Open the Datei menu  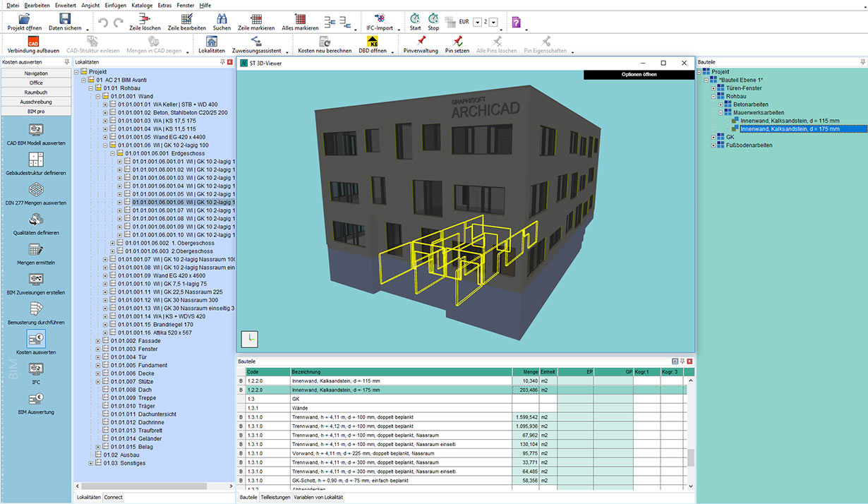13,5
